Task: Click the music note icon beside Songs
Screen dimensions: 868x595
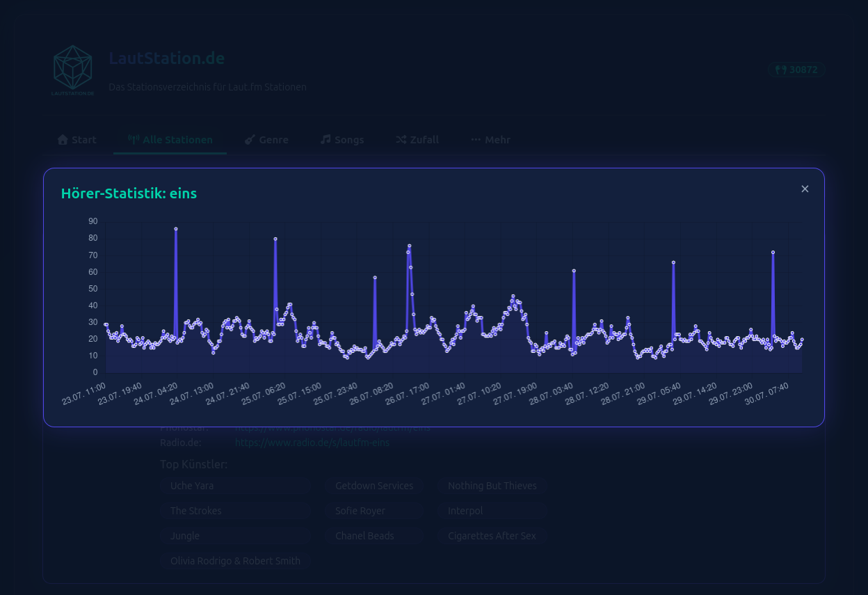Action: tap(325, 139)
